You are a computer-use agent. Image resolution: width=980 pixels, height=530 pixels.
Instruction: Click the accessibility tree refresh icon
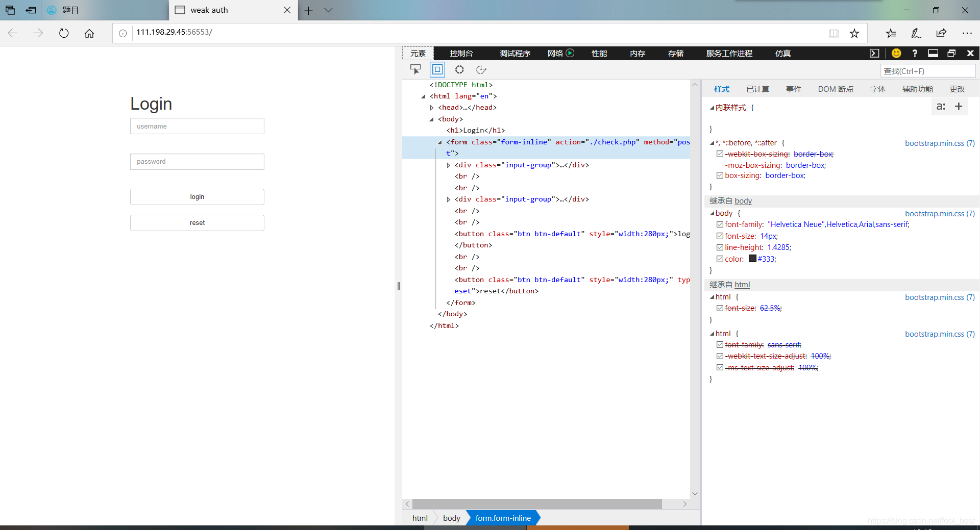[481, 69]
